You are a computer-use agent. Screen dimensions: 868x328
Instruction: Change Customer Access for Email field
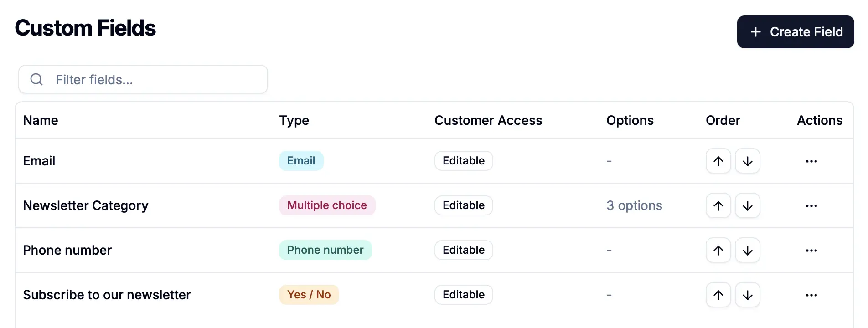(463, 161)
